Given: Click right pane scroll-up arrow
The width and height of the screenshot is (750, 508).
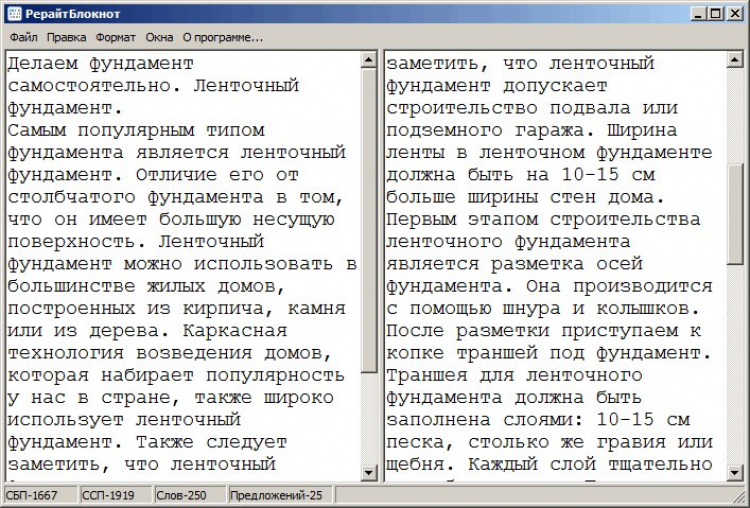Looking at the screenshot, I should (735, 60).
